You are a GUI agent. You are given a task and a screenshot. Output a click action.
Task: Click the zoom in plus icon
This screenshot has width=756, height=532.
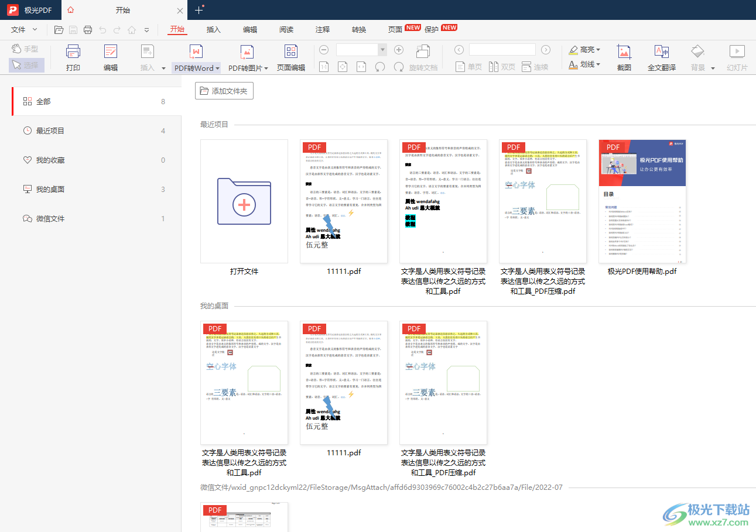click(x=399, y=50)
